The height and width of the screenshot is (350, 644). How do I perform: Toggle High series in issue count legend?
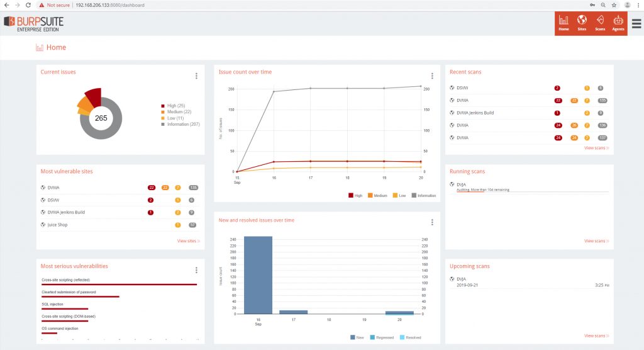(355, 196)
